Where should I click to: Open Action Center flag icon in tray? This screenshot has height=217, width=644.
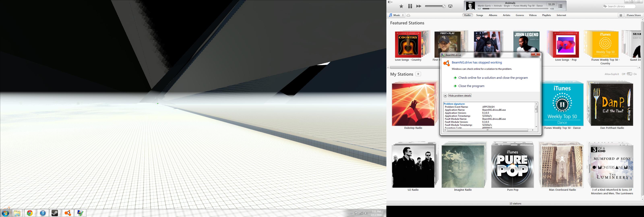pos(356,213)
